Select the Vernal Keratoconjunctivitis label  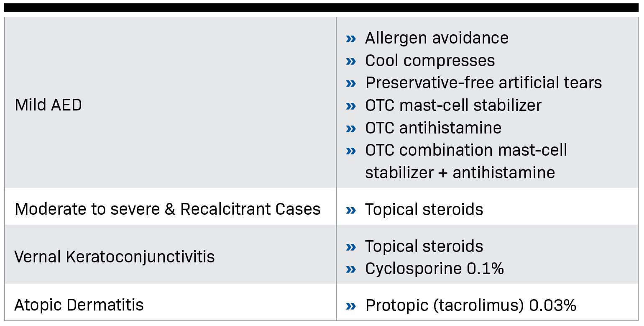pos(114,257)
